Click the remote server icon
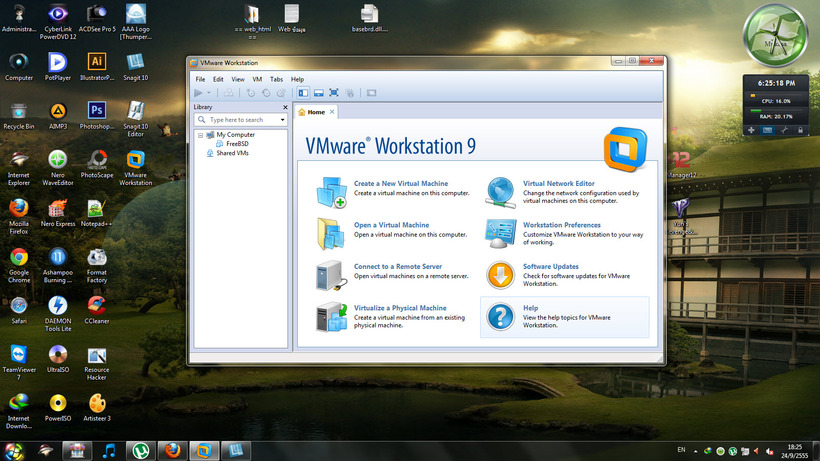 [x=332, y=275]
